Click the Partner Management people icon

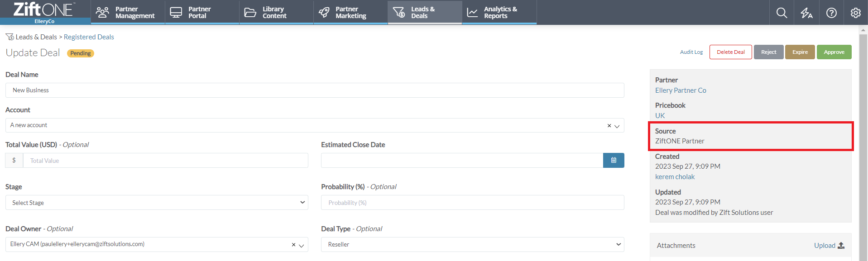point(102,12)
